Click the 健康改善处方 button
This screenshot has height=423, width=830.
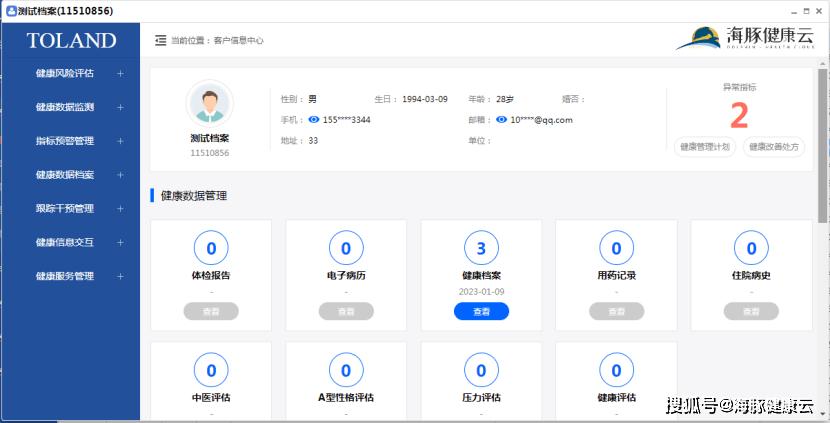(774, 147)
